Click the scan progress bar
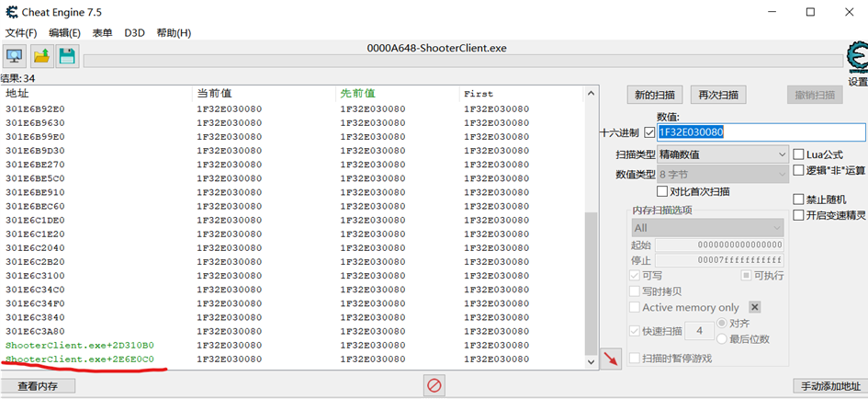 tap(465, 61)
